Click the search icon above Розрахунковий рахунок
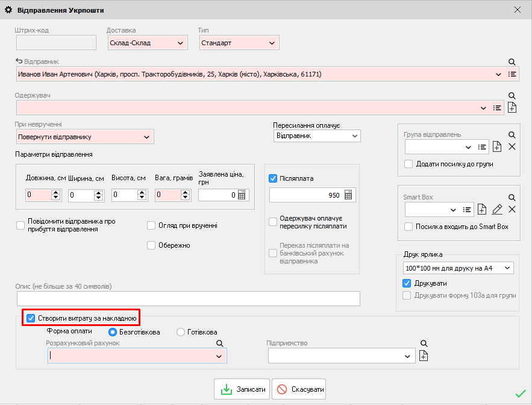 click(x=221, y=344)
